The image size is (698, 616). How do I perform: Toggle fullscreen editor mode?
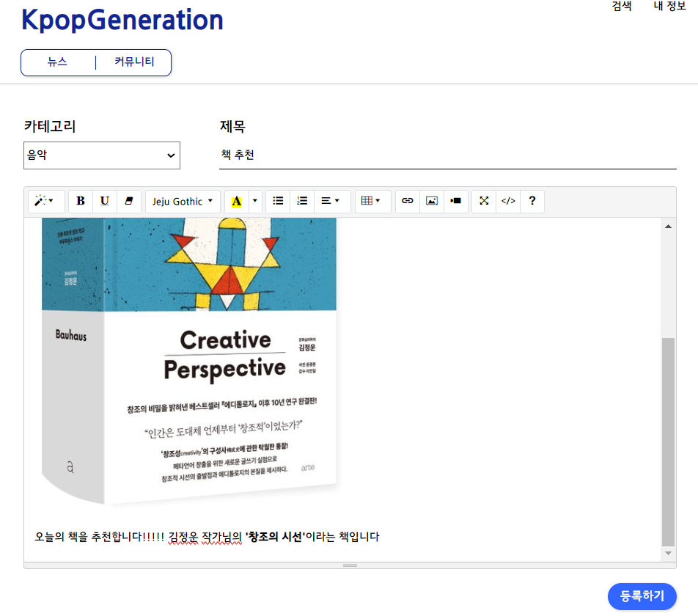[x=484, y=201]
